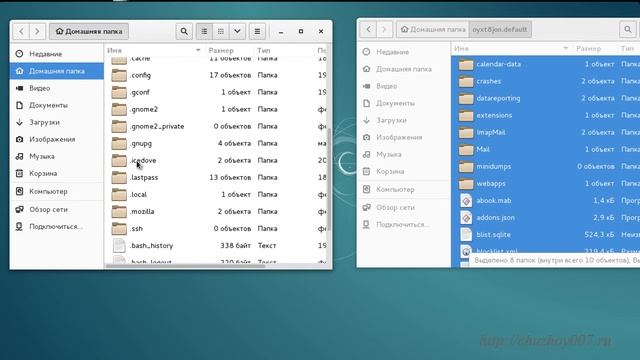This screenshot has height=360, width=640.
Task: Select the .gnupg folder icon
Action: coord(119,143)
